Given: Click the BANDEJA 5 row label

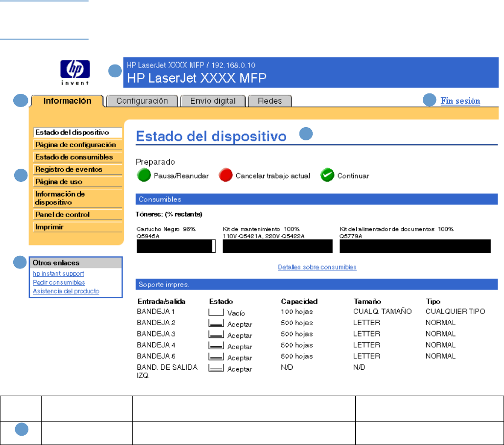Looking at the screenshot, I should [x=156, y=356].
